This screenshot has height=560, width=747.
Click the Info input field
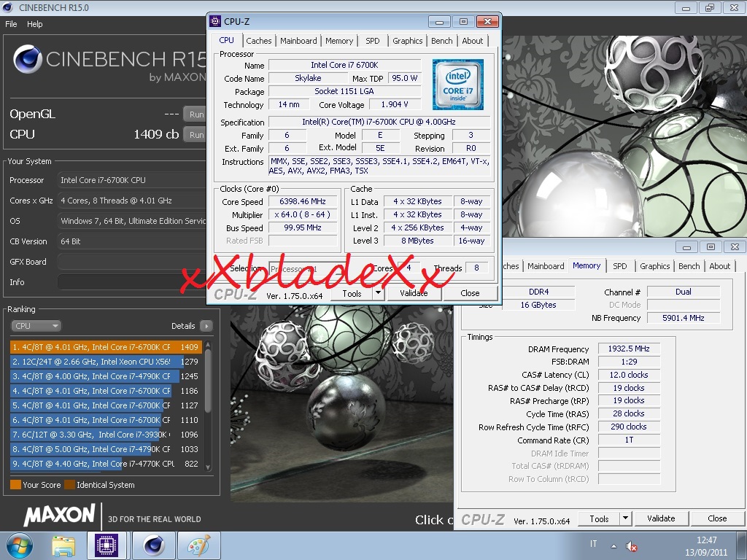(132, 282)
